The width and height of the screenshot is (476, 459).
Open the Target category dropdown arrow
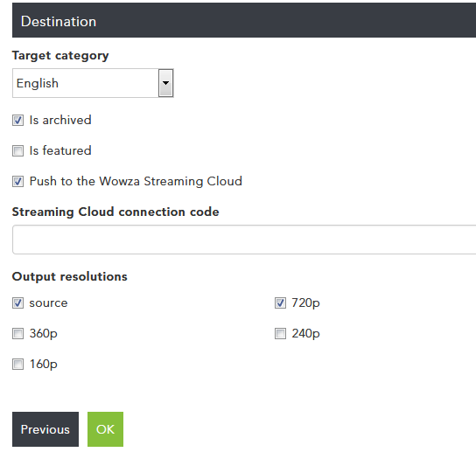pyautogui.click(x=165, y=83)
